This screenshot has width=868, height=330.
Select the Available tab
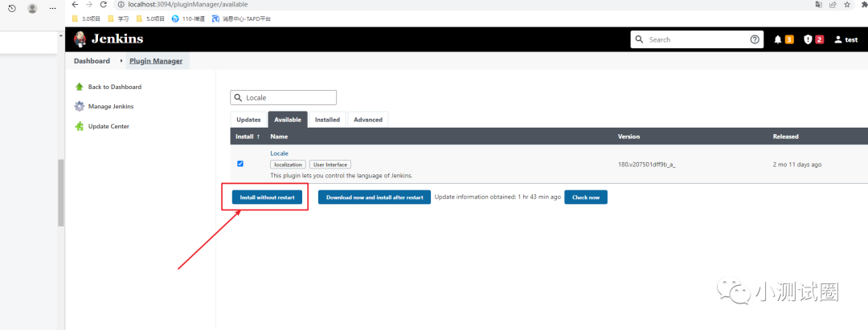288,120
